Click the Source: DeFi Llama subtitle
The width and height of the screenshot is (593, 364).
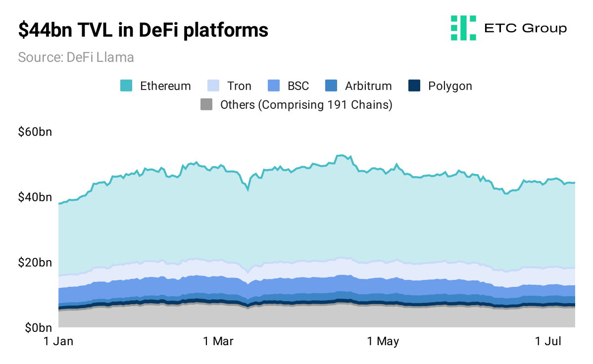(76, 57)
